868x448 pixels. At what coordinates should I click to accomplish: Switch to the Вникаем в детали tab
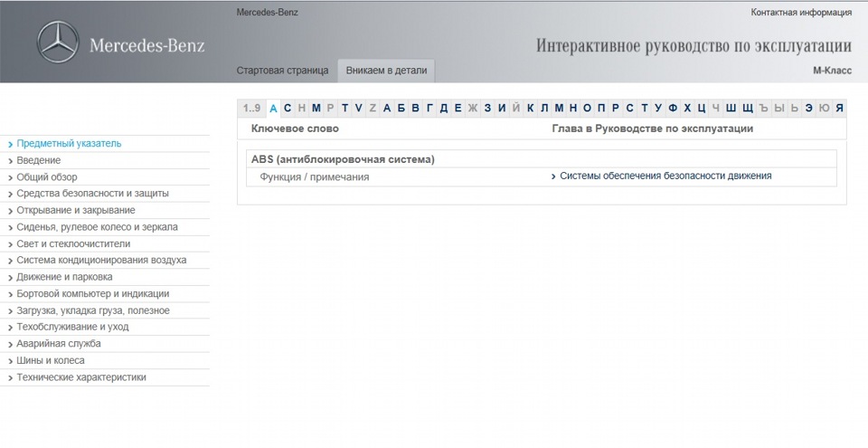coord(386,71)
